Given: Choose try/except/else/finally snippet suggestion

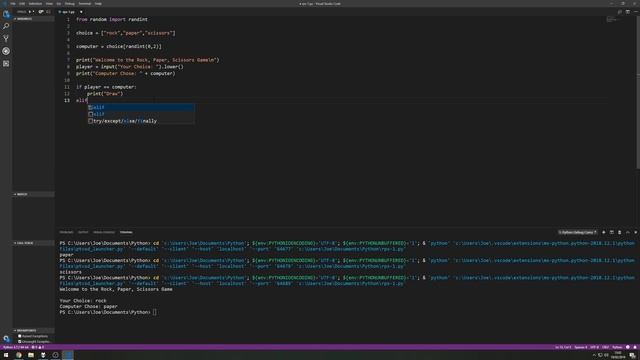Looking at the screenshot, I should (141, 121).
